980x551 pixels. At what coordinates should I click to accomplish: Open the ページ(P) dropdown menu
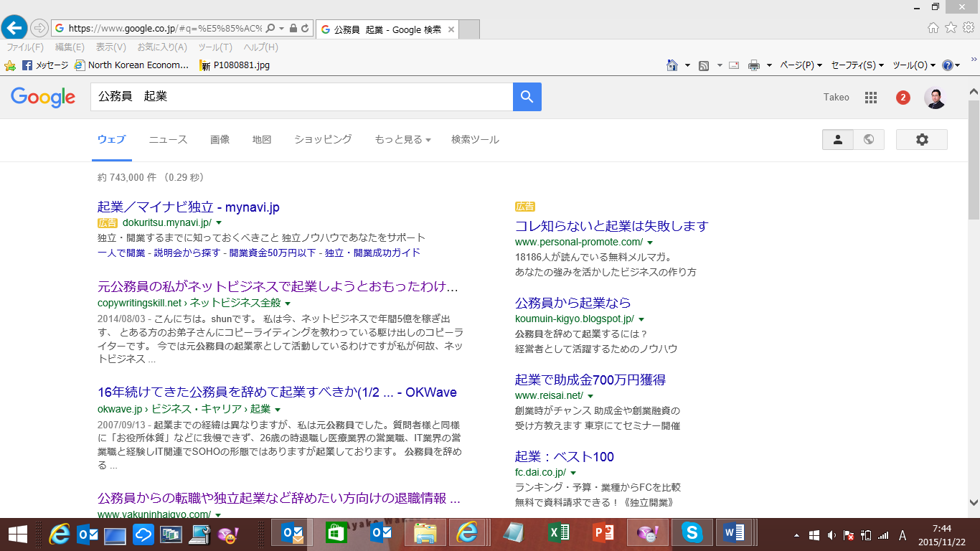pos(801,65)
